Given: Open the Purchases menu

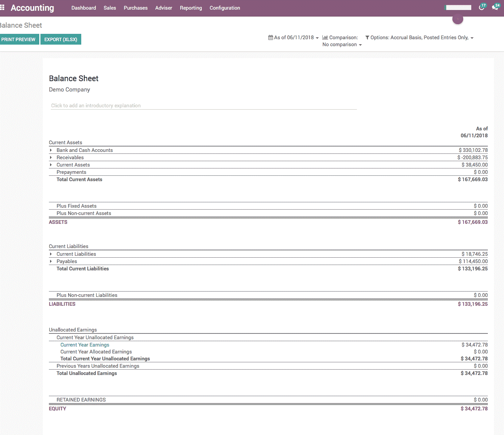Looking at the screenshot, I should [x=135, y=8].
